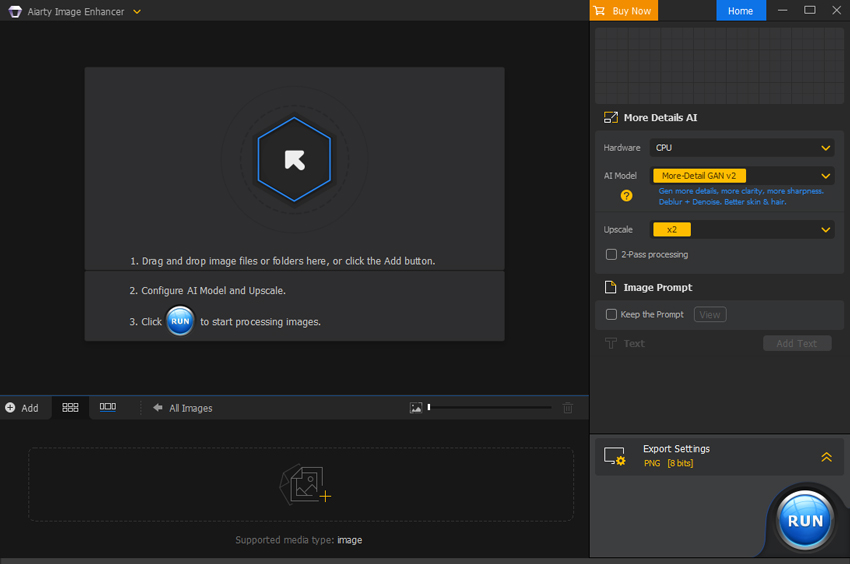The width and height of the screenshot is (850, 564).
Task: Expand the Export Settings panel chevrons
Action: [x=826, y=457]
